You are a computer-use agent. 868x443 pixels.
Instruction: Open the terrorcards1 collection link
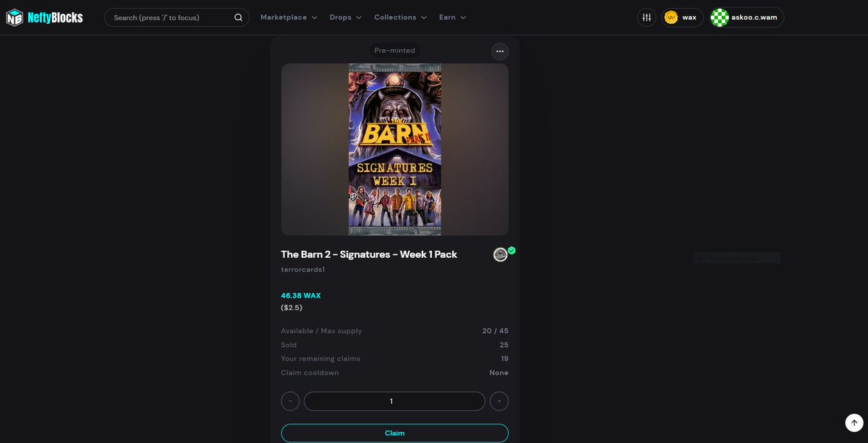(303, 270)
